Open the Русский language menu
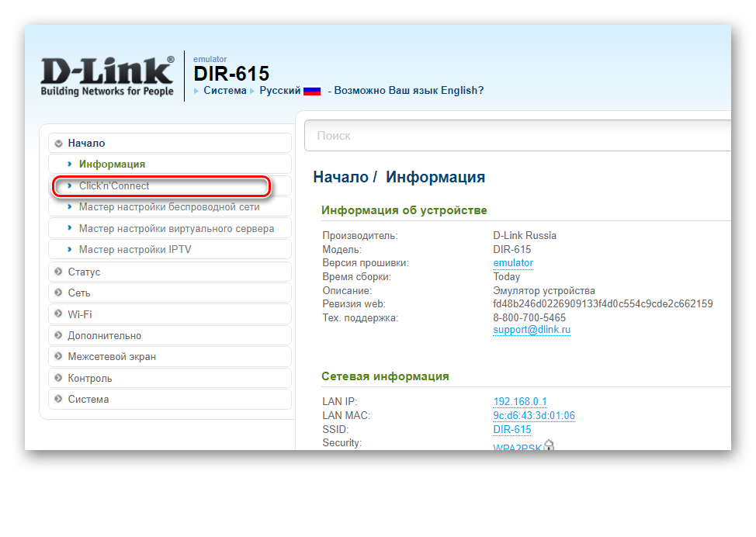Viewport: 756px width, 537px height. [x=279, y=91]
